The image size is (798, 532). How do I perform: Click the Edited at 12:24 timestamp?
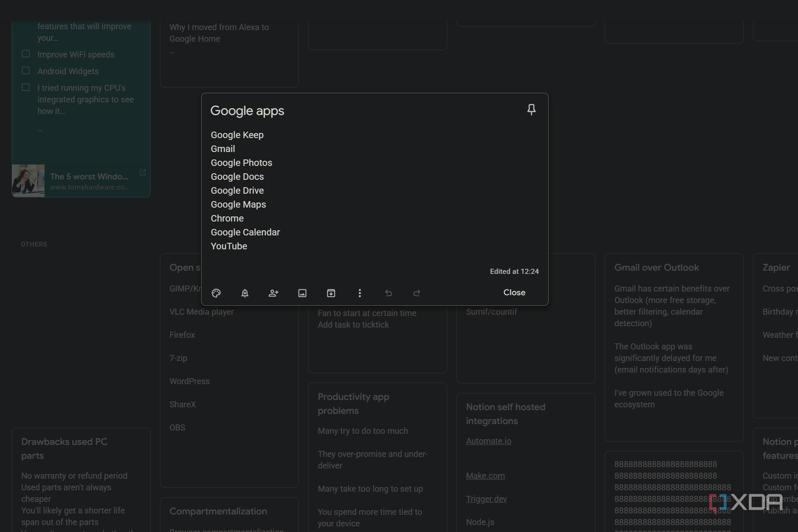click(x=514, y=271)
